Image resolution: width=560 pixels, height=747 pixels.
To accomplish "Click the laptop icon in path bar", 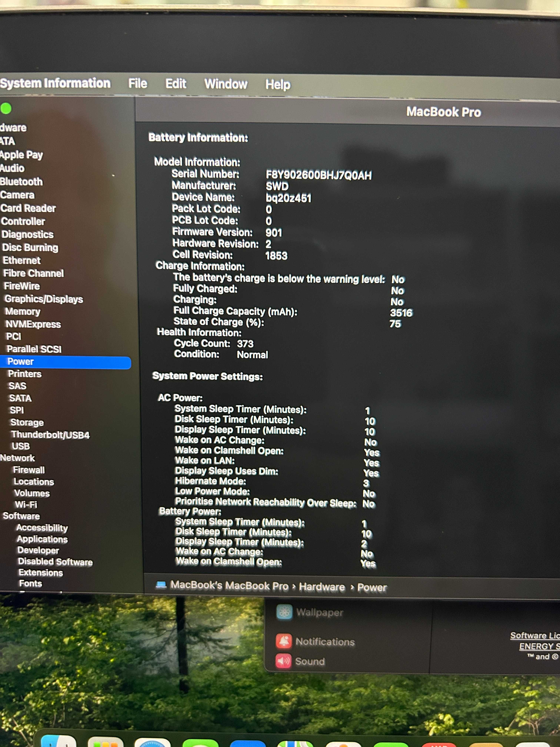I will (161, 585).
